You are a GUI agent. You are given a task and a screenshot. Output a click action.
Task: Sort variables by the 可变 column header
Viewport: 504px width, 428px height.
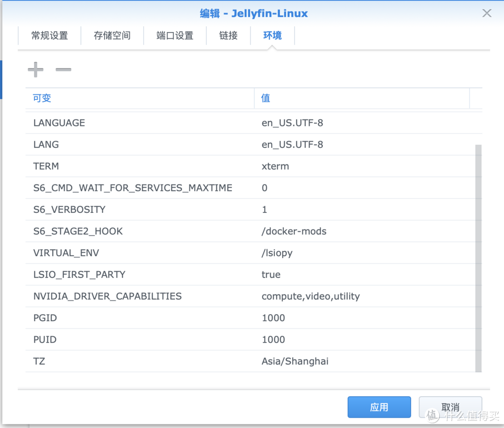pyautogui.click(x=42, y=98)
